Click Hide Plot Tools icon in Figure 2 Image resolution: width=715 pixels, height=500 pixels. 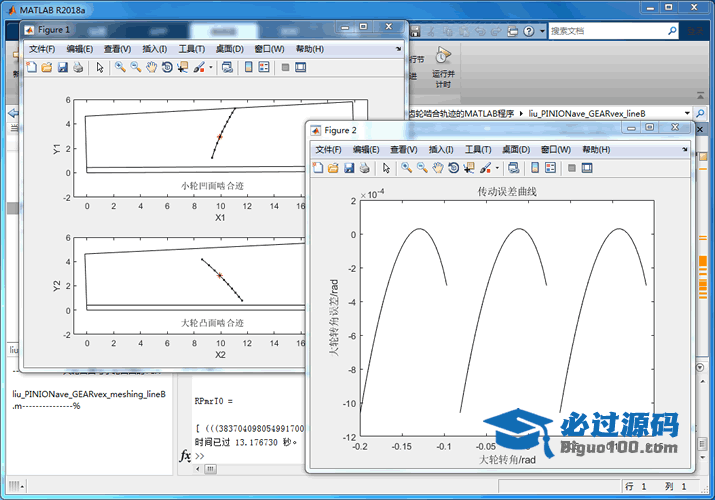572,168
